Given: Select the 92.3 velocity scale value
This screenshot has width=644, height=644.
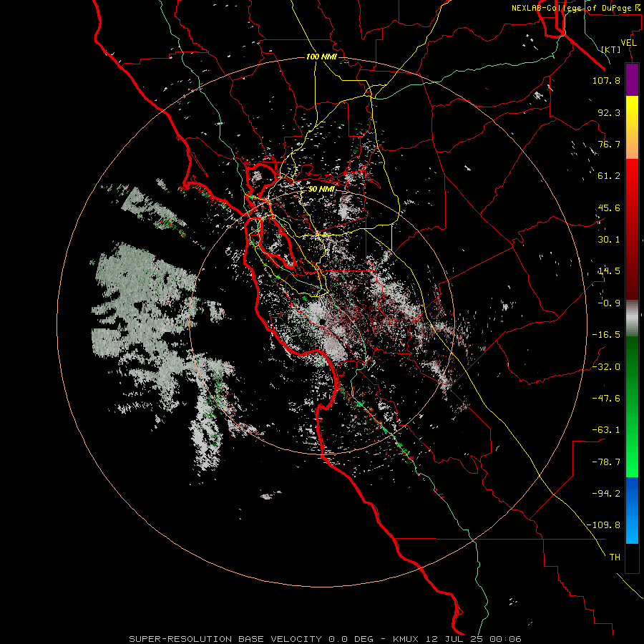Looking at the screenshot, I should pyautogui.click(x=609, y=112).
